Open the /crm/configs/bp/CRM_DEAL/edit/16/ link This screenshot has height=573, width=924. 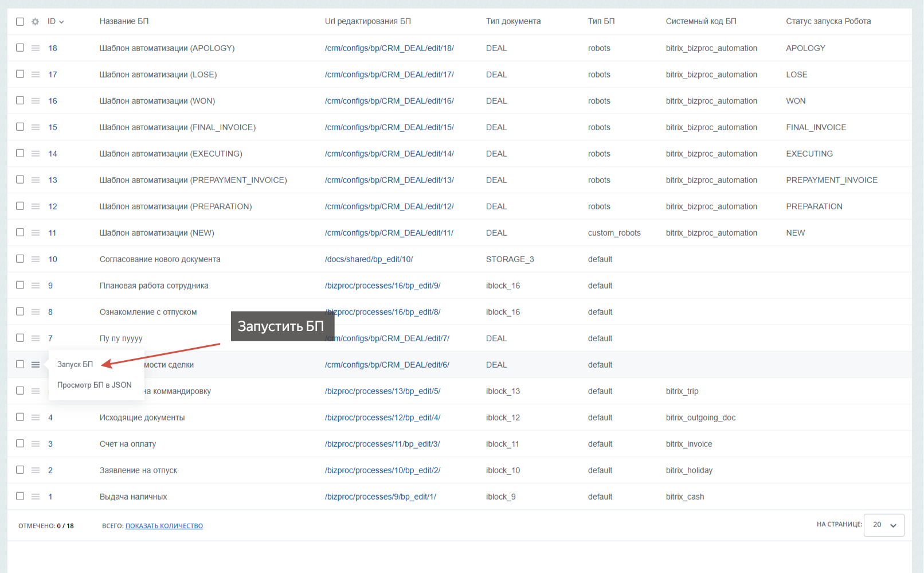(x=389, y=101)
